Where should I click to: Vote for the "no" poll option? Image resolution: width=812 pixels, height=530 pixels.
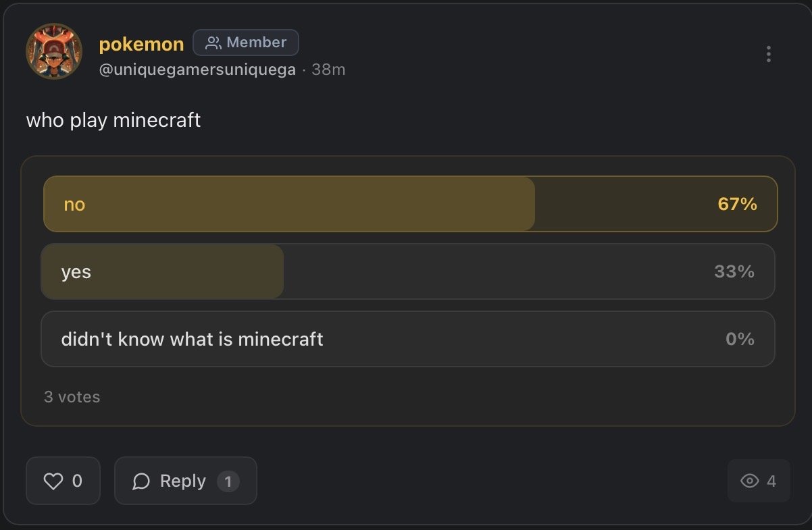tap(410, 204)
